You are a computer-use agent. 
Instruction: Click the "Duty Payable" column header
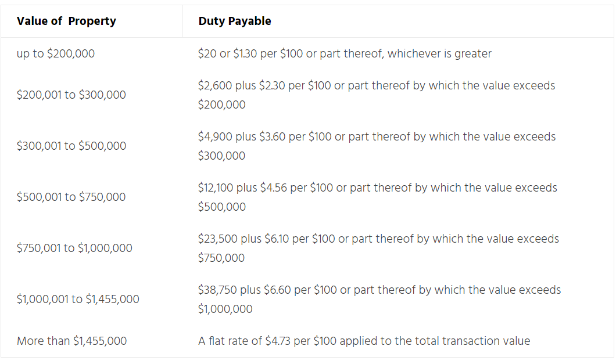point(235,21)
